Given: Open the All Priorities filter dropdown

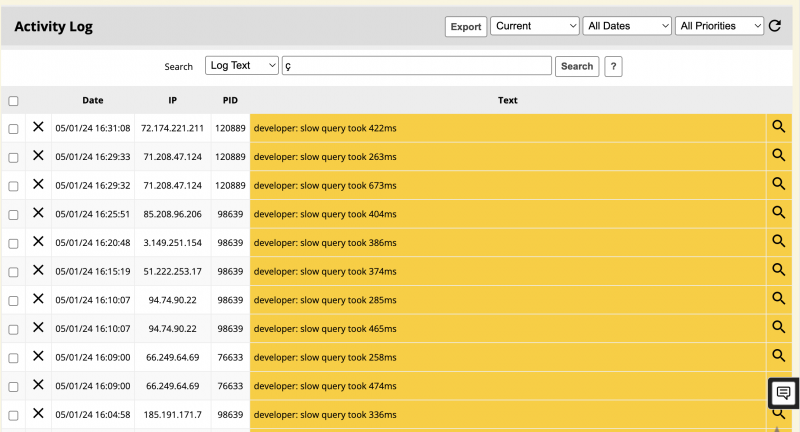Looking at the screenshot, I should (x=720, y=26).
